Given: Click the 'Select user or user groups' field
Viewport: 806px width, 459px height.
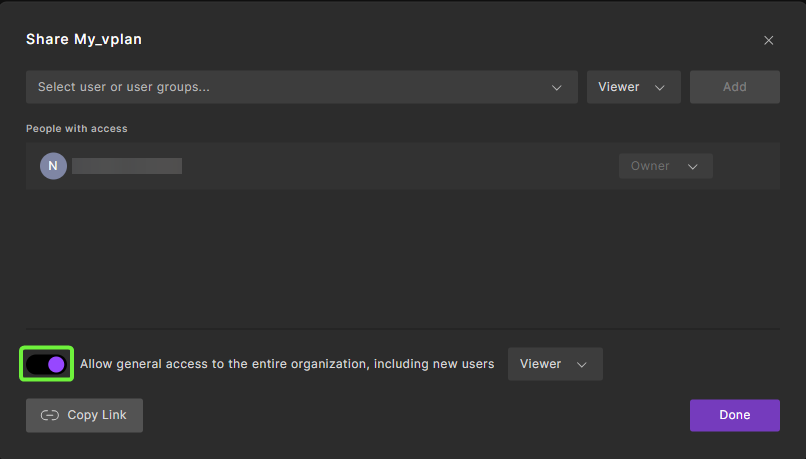Looking at the screenshot, I should (x=290, y=87).
